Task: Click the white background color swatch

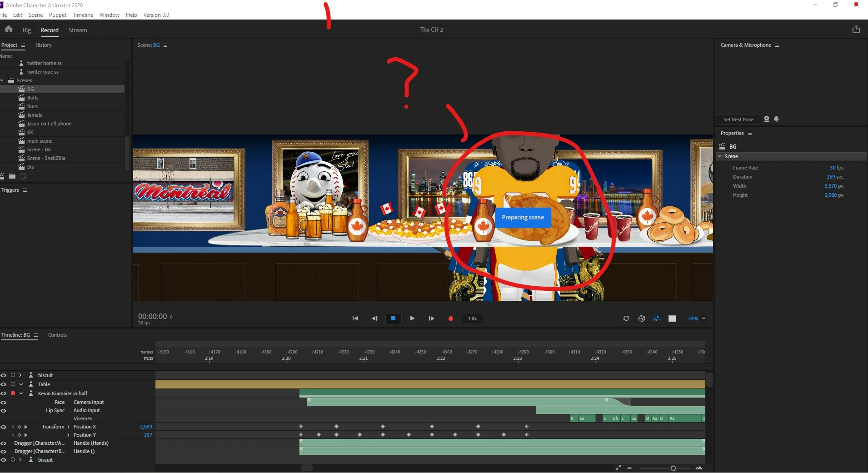Action: tap(673, 319)
